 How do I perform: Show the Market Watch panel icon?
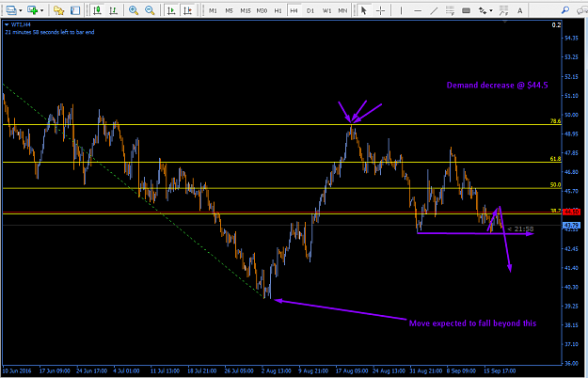pyautogui.click(x=75, y=10)
